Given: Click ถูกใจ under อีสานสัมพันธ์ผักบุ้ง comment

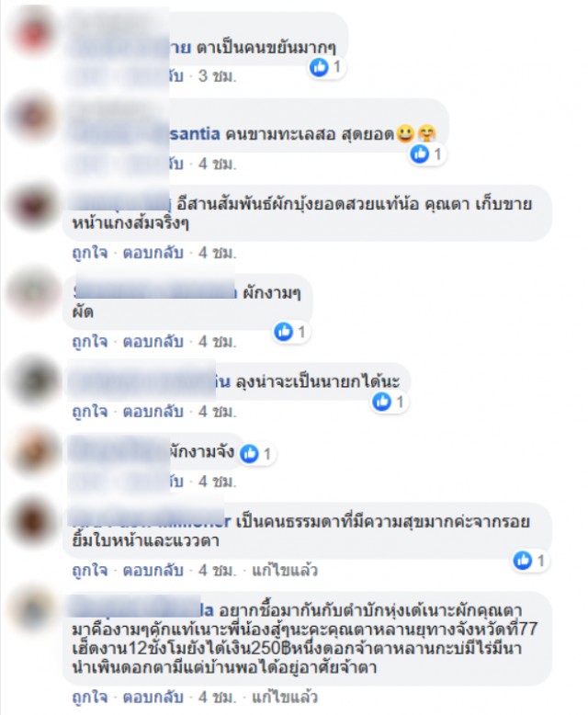Looking at the screenshot, I should tap(90, 253).
